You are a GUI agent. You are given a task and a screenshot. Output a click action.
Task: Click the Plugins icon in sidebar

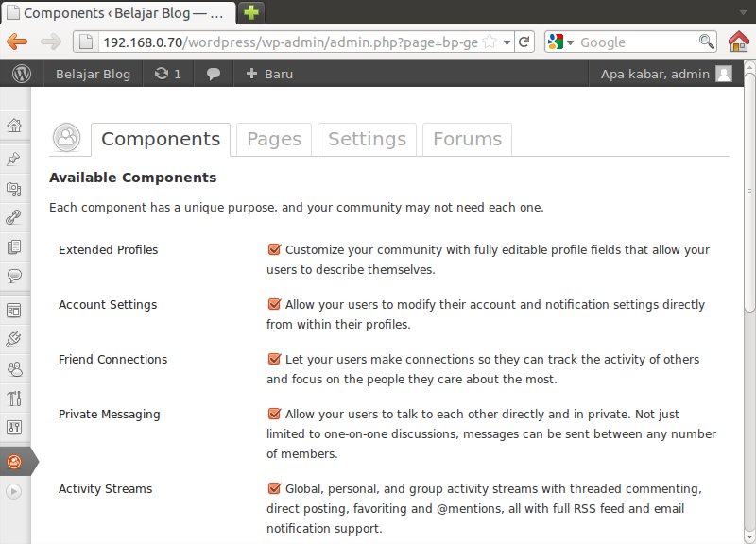pyautogui.click(x=14, y=338)
